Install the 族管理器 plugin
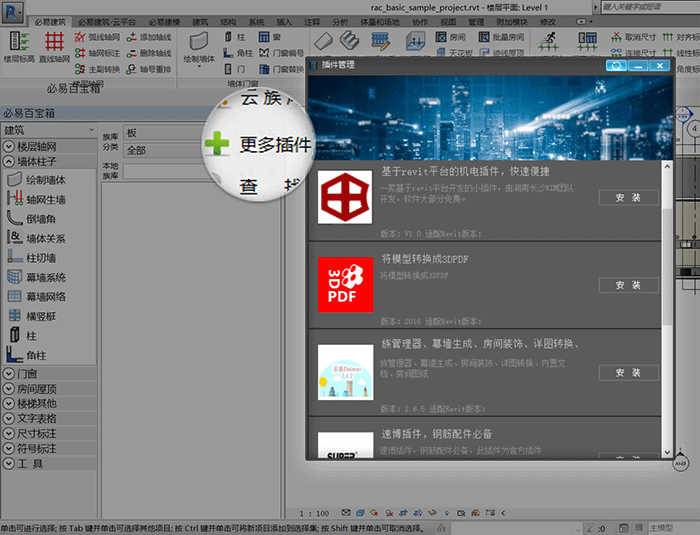Viewport: 700px width, 535px height. tap(628, 373)
